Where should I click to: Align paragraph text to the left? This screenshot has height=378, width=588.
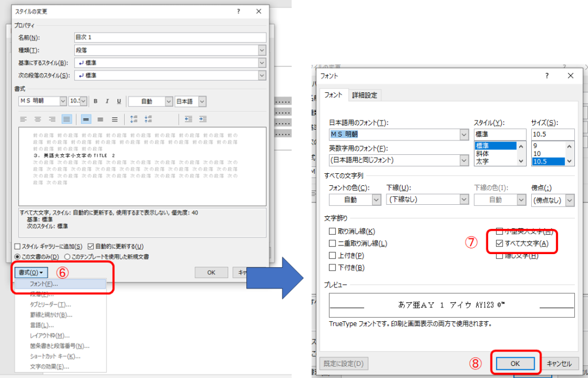24,119
